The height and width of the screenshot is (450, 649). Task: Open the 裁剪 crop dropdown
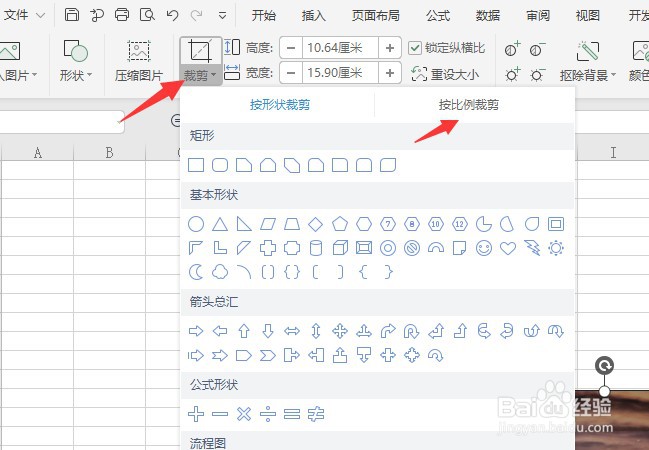tap(201, 75)
